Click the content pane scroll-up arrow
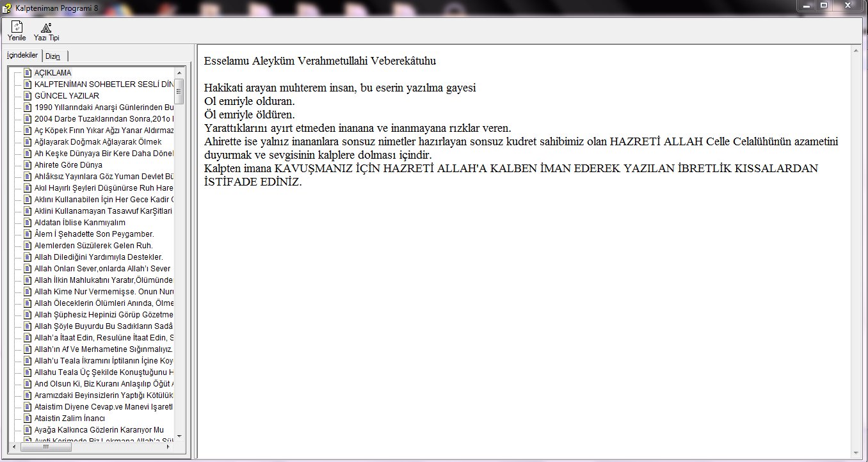 (855, 49)
